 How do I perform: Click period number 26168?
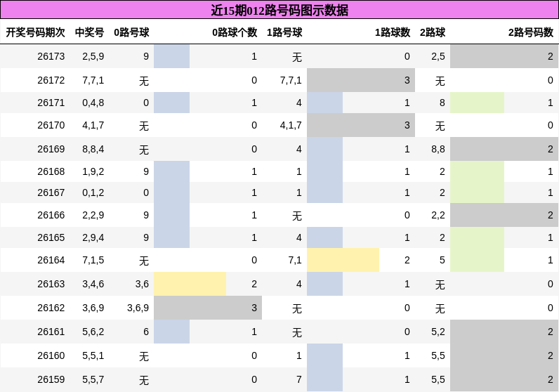[51, 171]
